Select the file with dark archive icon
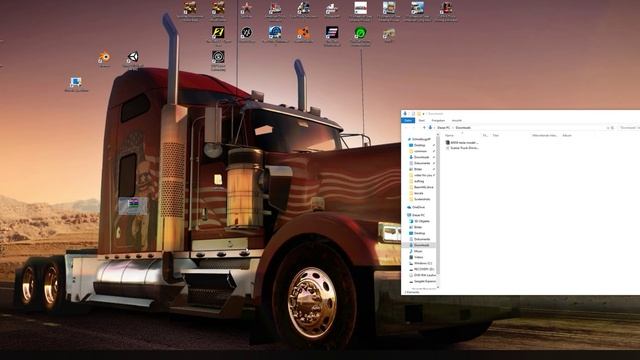The width and height of the screenshot is (640, 360). 462,143
